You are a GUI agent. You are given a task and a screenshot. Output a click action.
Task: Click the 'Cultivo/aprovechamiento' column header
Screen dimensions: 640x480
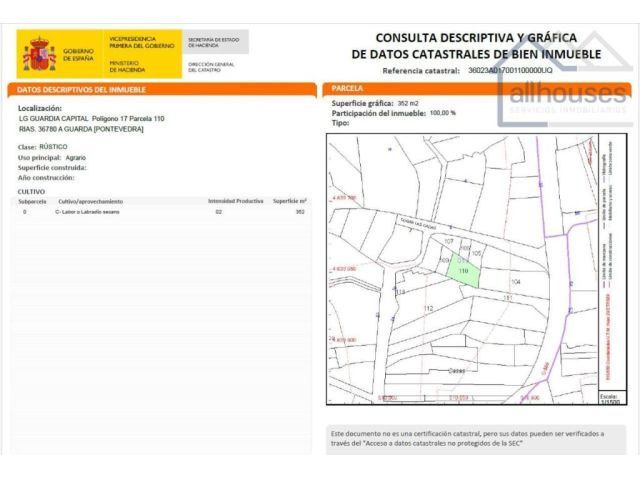(91, 202)
